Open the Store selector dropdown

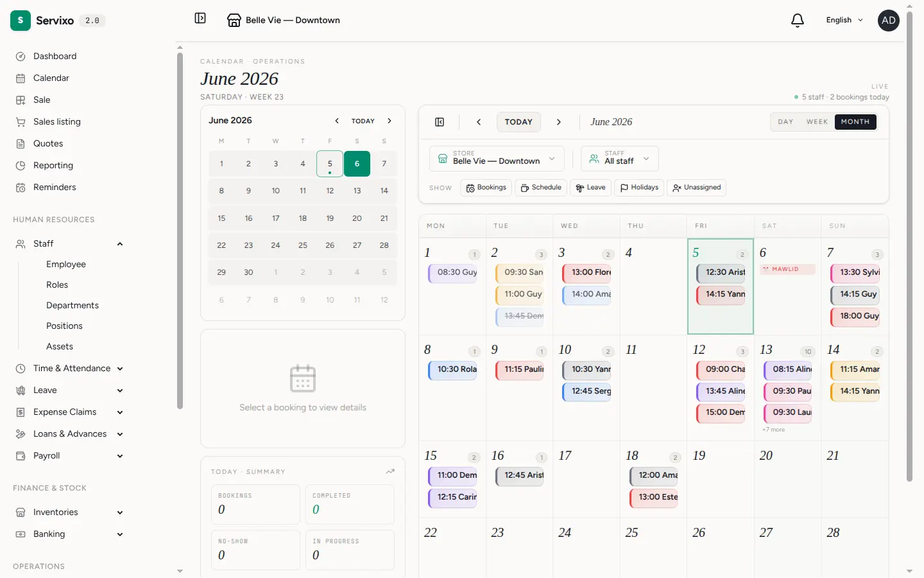497,159
